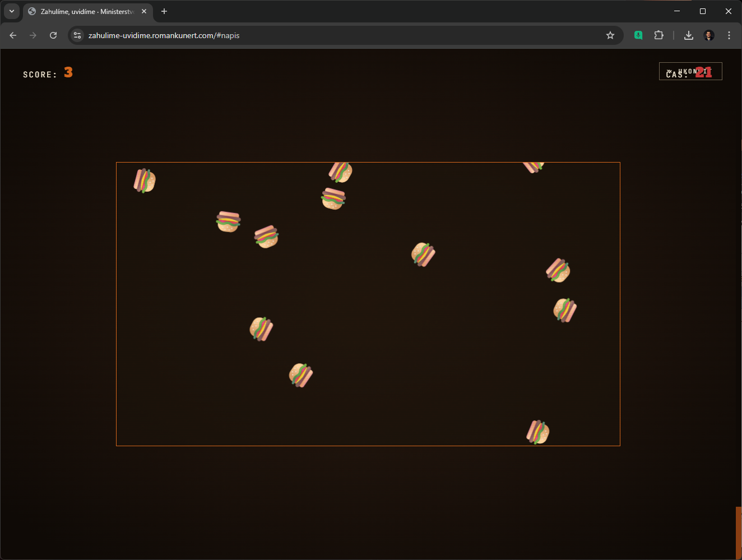Open a new tab with plus button
The width and height of the screenshot is (742, 560).
tap(164, 11)
